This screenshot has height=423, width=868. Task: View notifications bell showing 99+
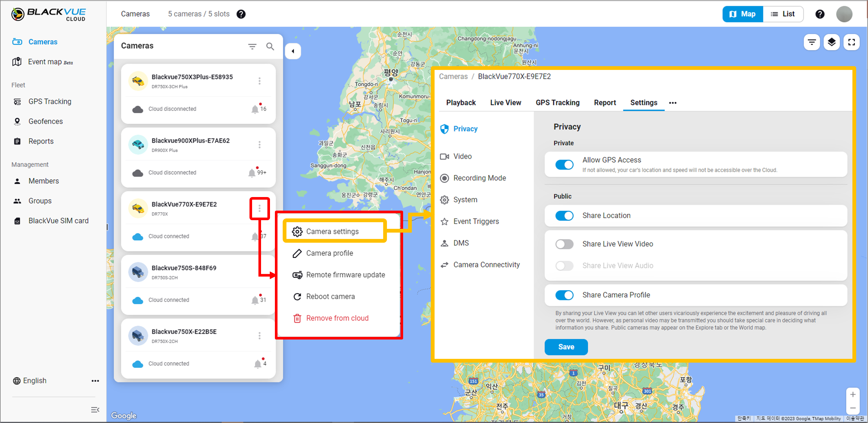click(x=257, y=172)
